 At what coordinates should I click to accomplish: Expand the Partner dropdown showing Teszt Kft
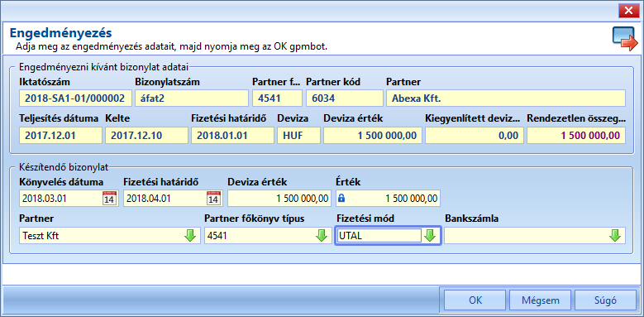(x=190, y=236)
